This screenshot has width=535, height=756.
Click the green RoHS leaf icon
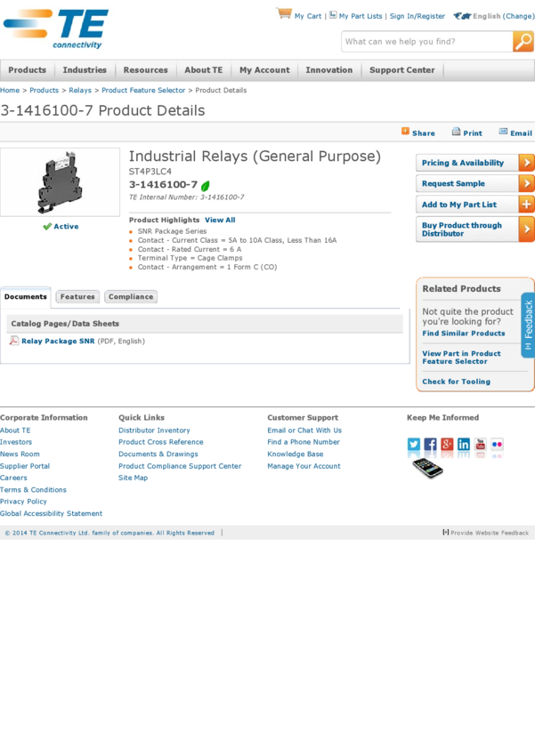point(206,186)
